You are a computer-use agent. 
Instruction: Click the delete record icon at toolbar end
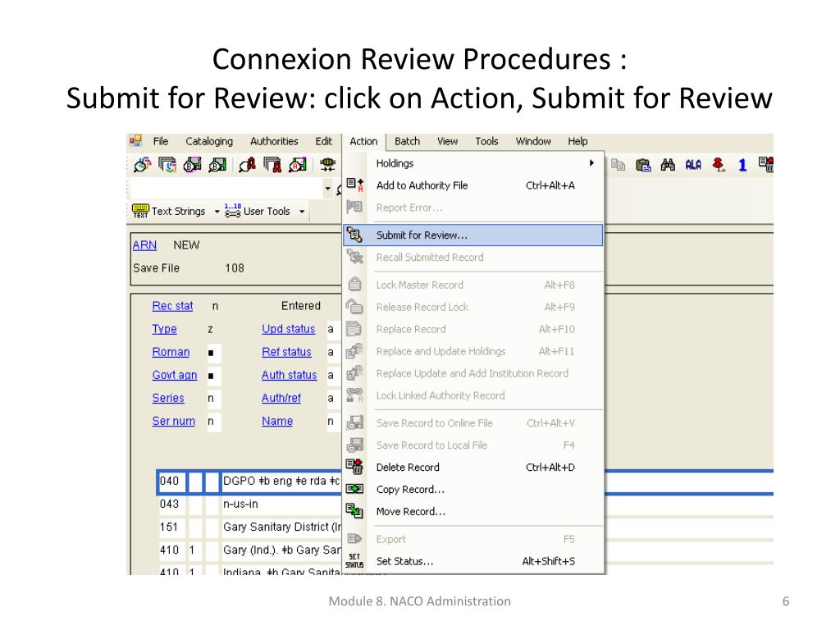(766, 164)
